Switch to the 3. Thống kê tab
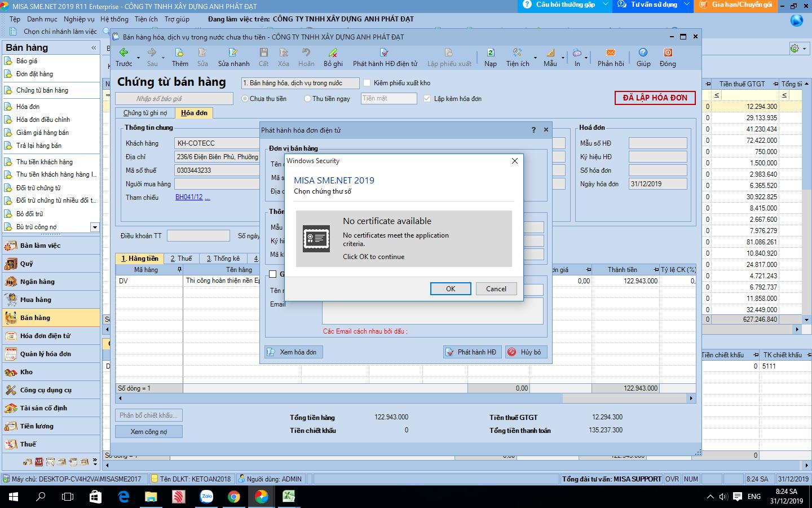Screen dimensions: 812x508 [x=223, y=259]
